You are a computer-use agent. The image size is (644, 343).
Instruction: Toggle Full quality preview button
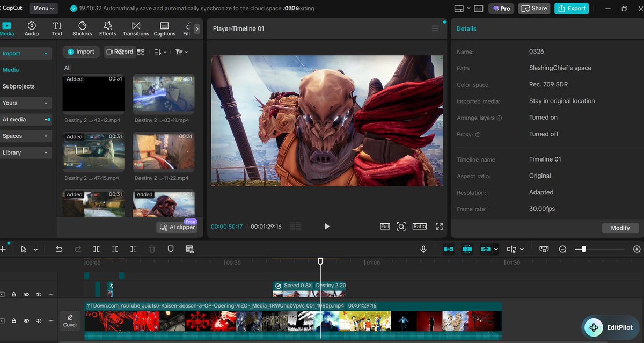coord(385,227)
